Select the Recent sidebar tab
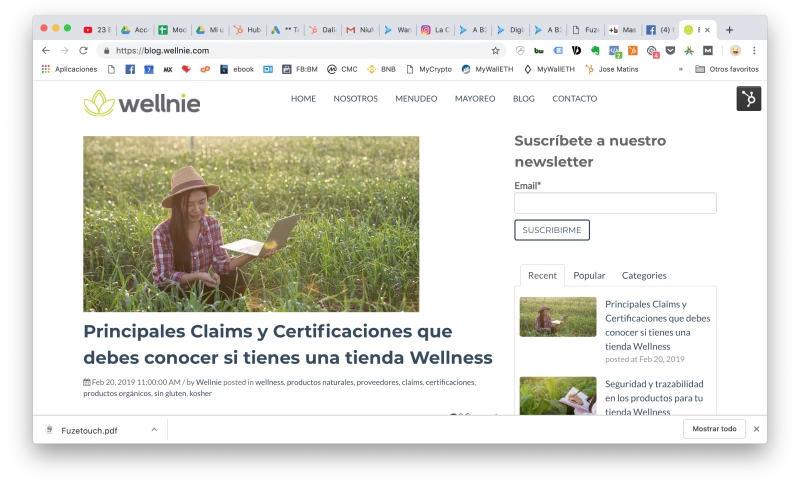Image resolution: width=800 pixels, height=480 pixels. click(542, 275)
